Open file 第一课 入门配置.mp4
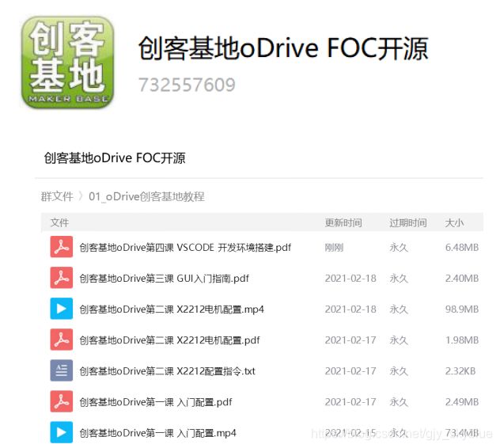 [x=158, y=433]
